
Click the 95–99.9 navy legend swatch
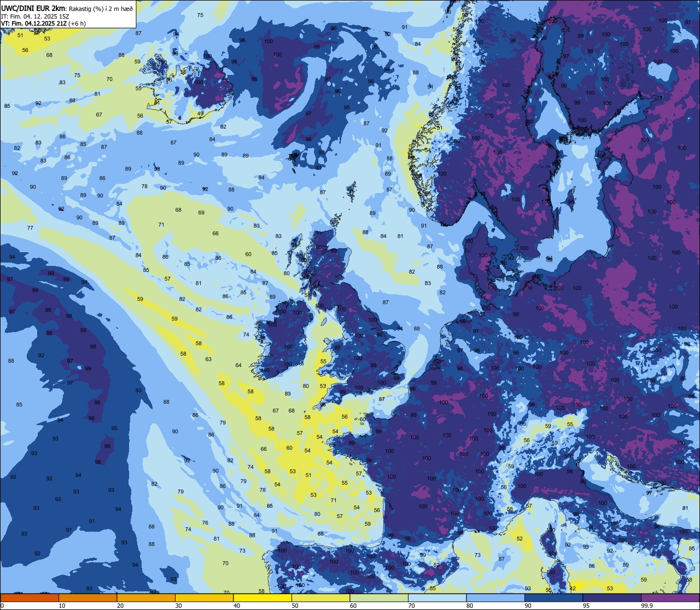click(x=612, y=597)
